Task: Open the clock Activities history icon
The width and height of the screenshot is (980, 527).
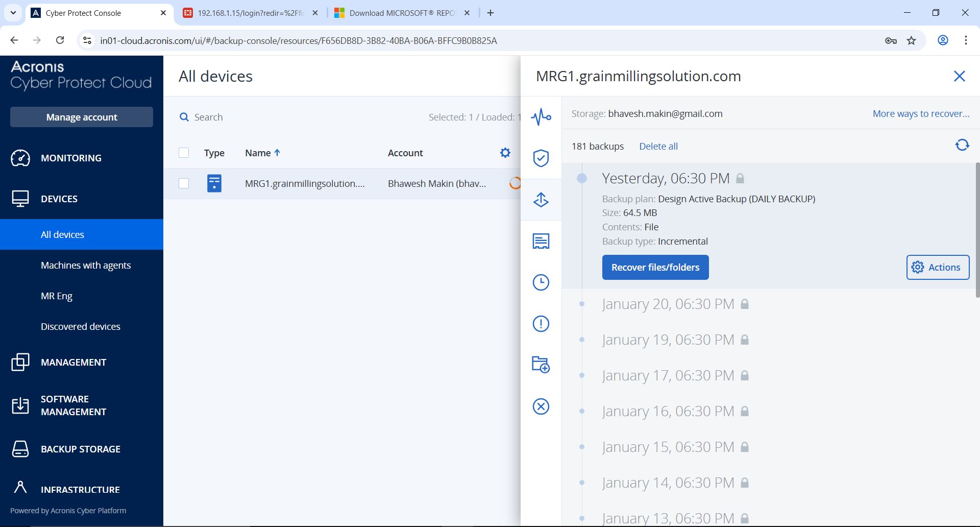Action: coord(541,282)
